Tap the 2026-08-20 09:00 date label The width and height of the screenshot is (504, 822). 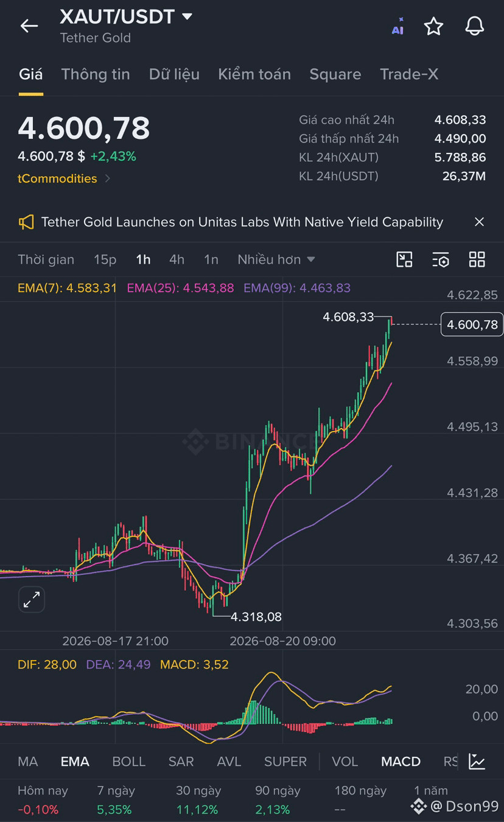(282, 641)
